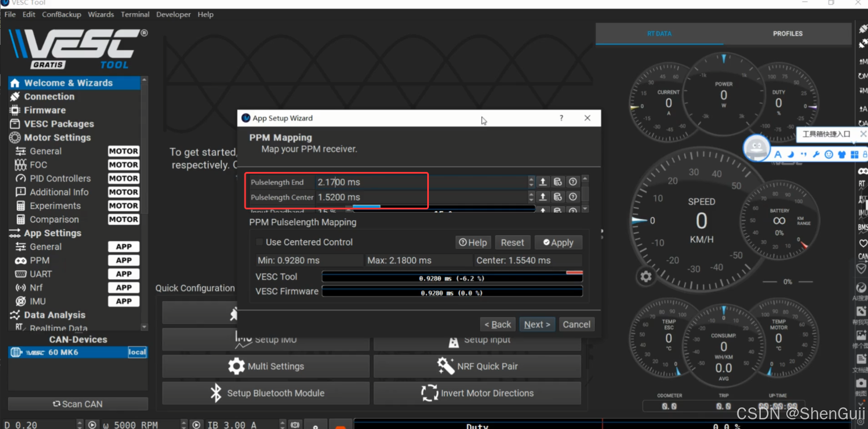This screenshot has height=429, width=868.
Task: Dismiss the 工具箱快捷入口 tooltip
Action: (x=863, y=134)
